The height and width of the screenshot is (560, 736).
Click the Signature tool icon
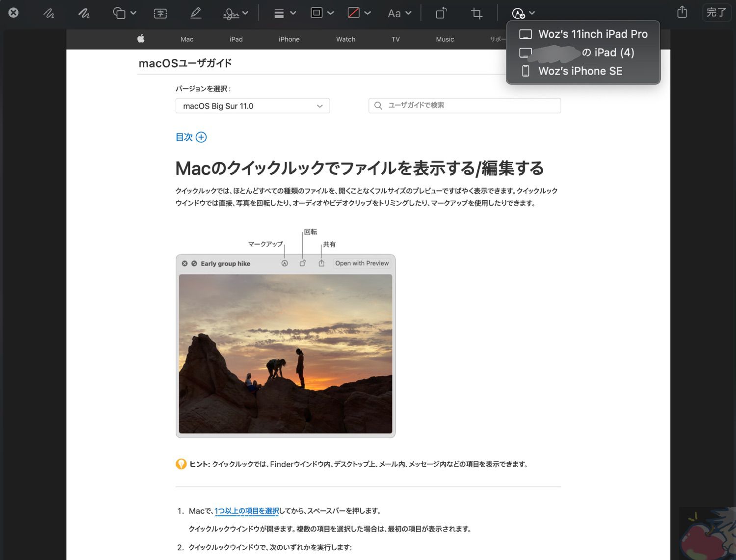coord(231,14)
